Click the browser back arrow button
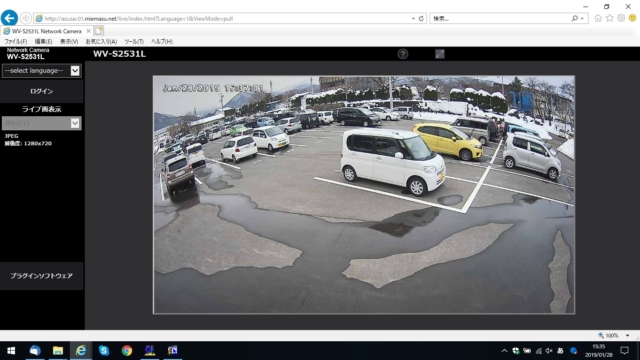The image size is (640, 360). click(x=9, y=18)
